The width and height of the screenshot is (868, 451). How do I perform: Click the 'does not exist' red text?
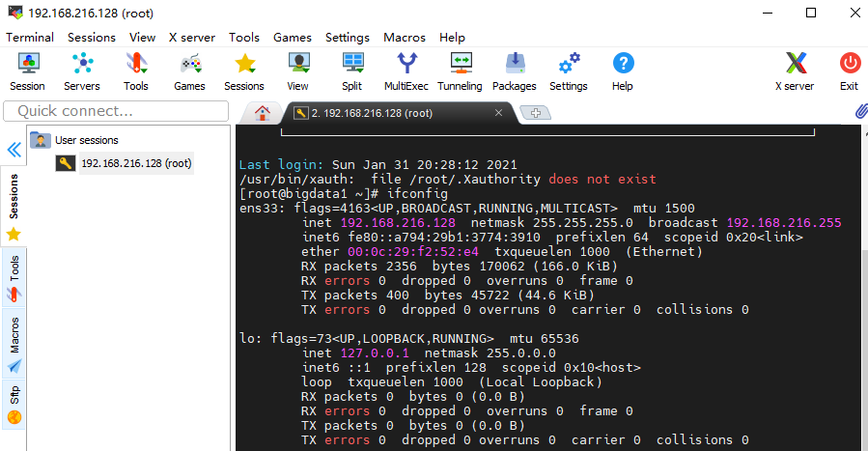602,179
